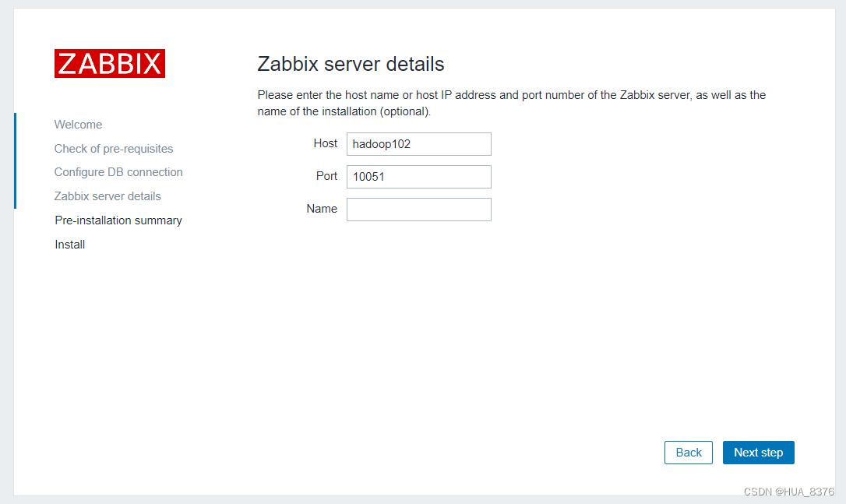This screenshot has width=846, height=504.
Task: Open the Configure DB connection step
Action: click(118, 171)
